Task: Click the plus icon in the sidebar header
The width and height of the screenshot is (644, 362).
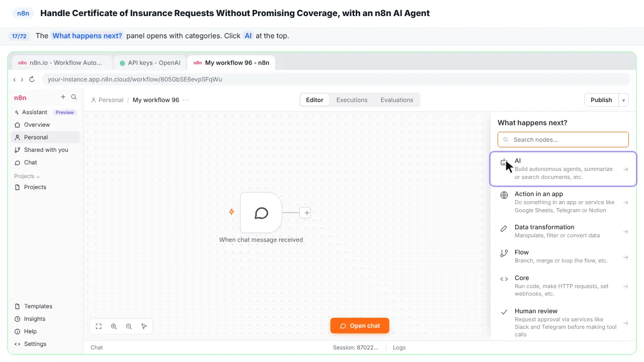Action: pos(63,97)
